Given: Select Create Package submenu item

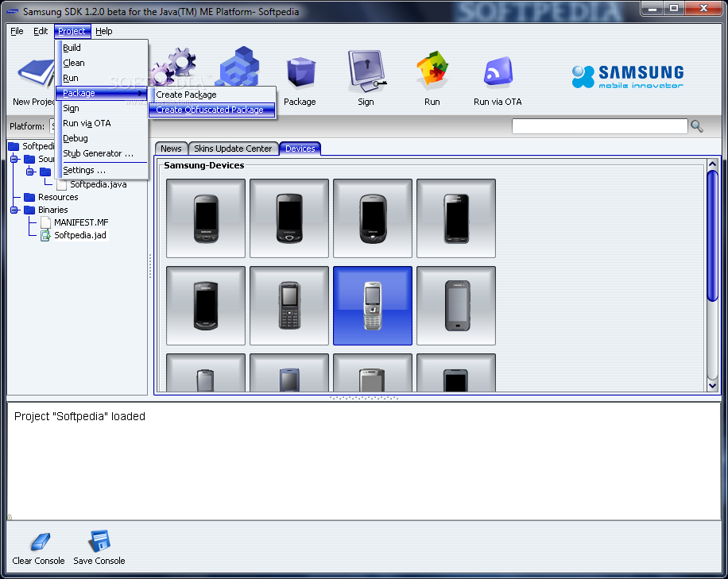Looking at the screenshot, I should pos(212,95).
